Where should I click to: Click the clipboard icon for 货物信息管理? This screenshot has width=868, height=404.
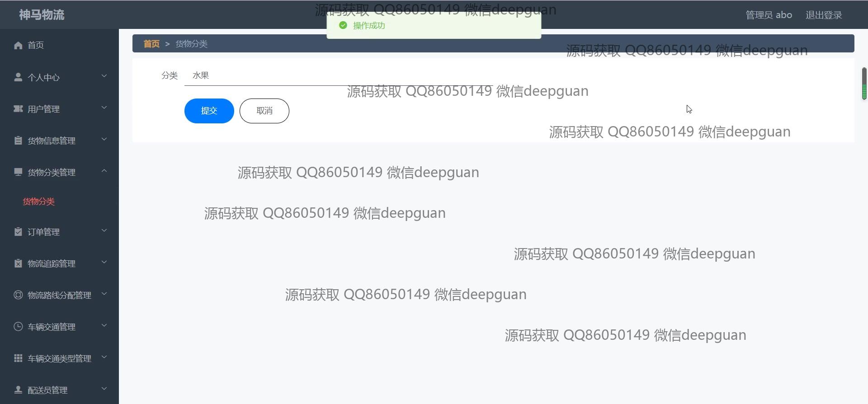(18, 141)
